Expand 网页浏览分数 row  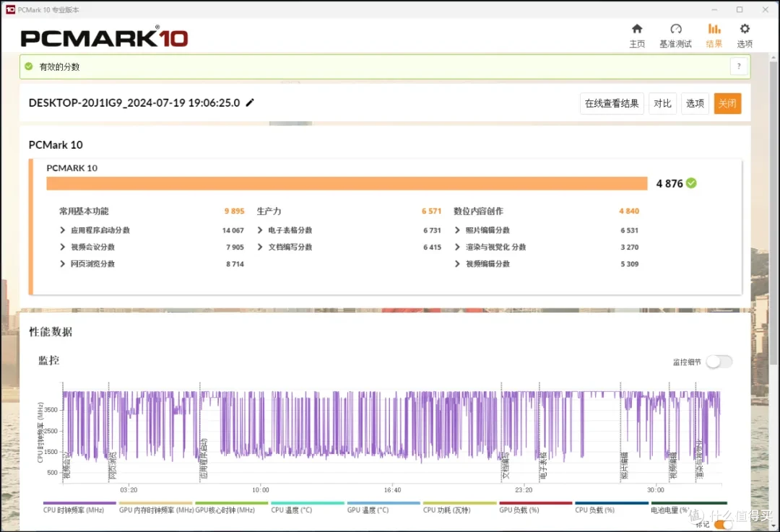[x=62, y=264]
